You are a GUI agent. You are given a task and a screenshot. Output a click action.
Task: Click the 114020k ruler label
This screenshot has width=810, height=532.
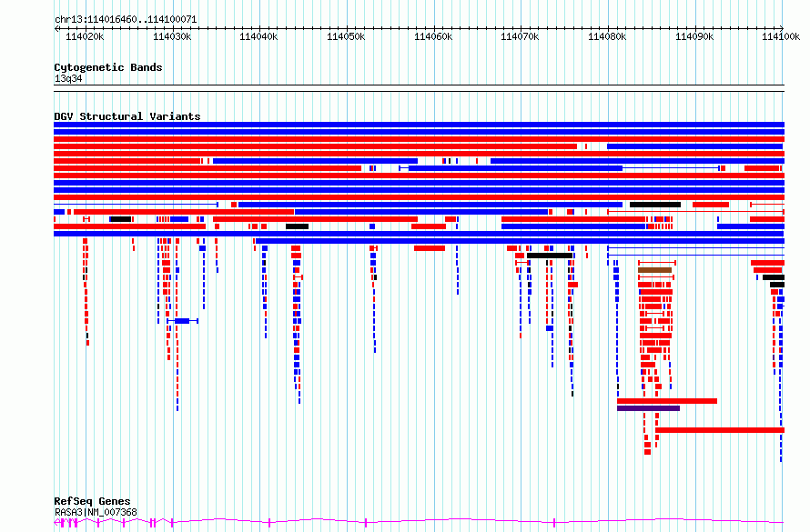click(x=85, y=37)
